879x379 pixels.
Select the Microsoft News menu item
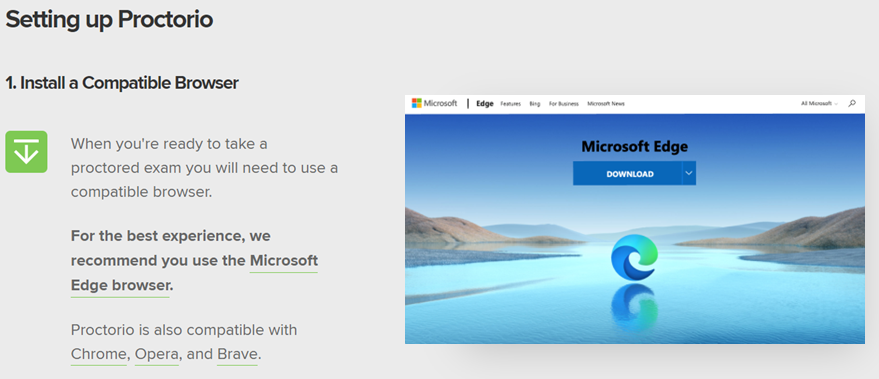(x=606, y=104)
